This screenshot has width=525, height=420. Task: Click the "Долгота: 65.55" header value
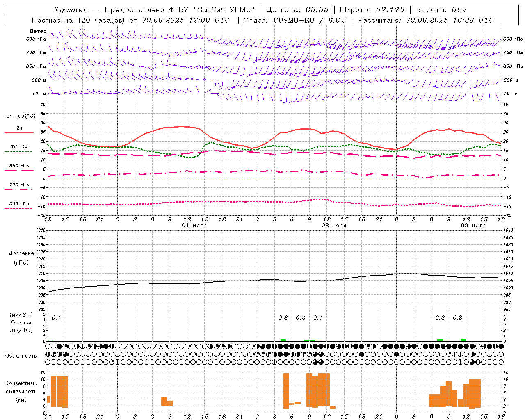297,10
